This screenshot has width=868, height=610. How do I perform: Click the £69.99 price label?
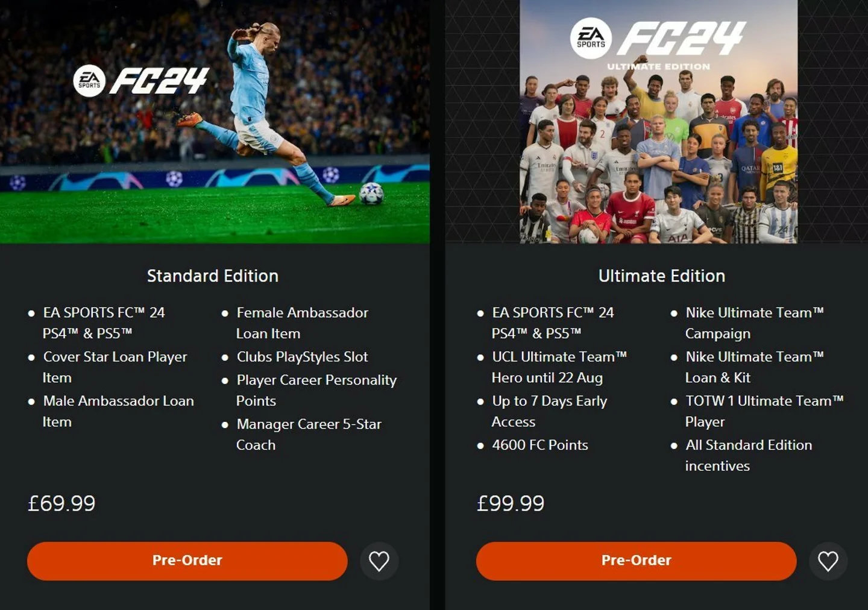61,503
